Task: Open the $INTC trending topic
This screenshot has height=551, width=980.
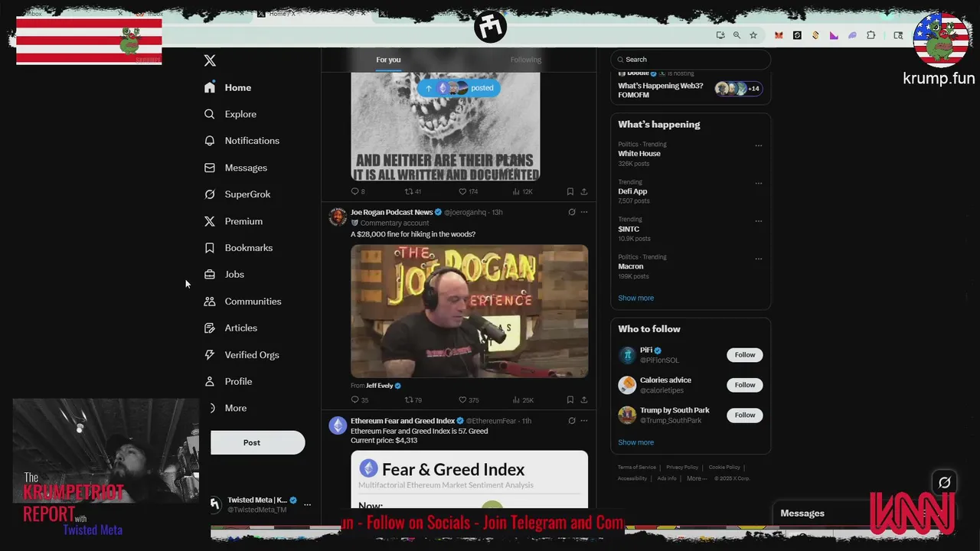Action: click(x=629, y=229)
